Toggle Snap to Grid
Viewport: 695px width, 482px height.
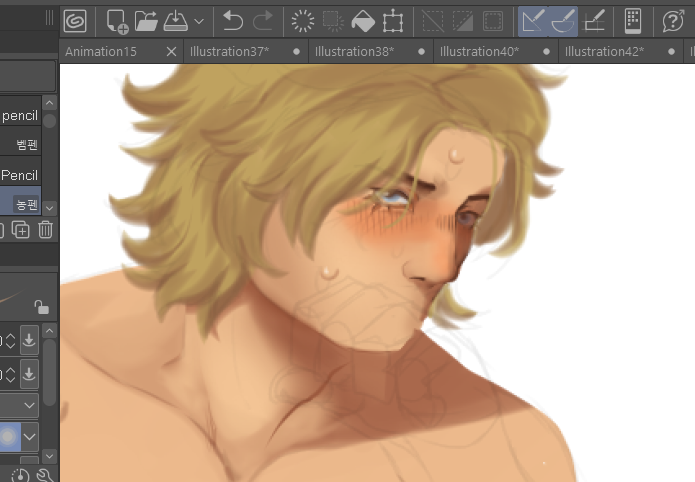tap(594, 21)
